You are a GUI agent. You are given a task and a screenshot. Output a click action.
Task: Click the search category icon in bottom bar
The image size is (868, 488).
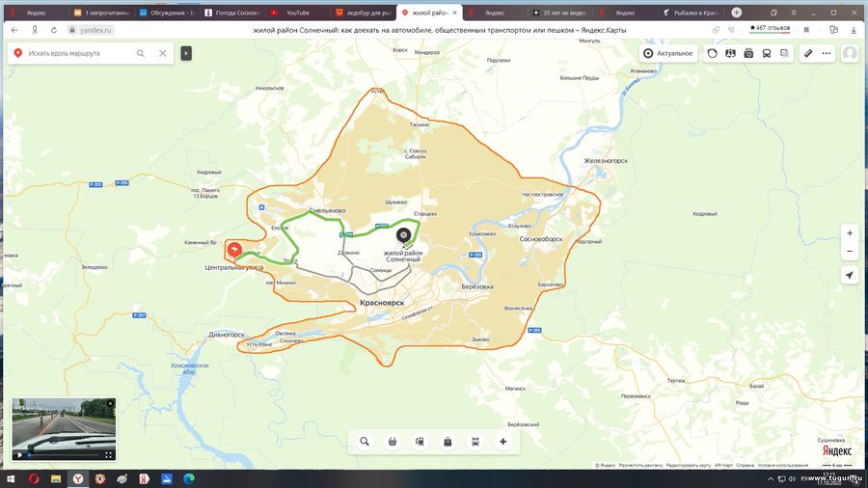pos(365,442)
